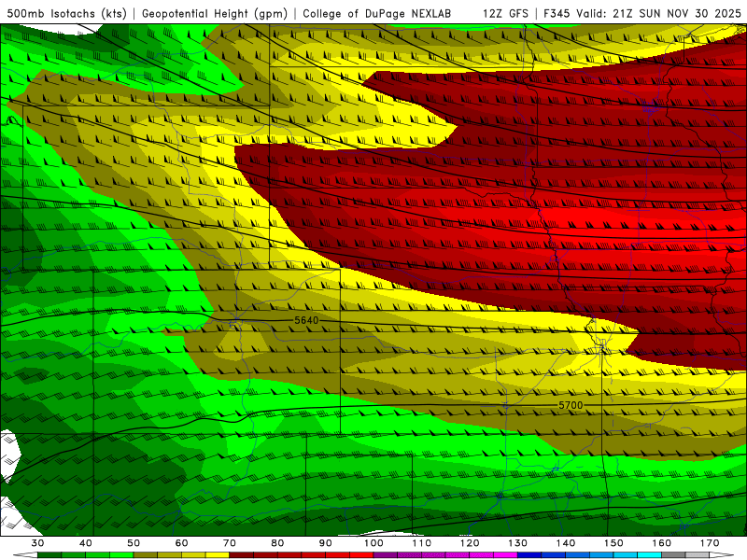Click the 'Geopotential Height (gpm)' title text
Screen dimensions: 747x560
click(x=215, y=14)
